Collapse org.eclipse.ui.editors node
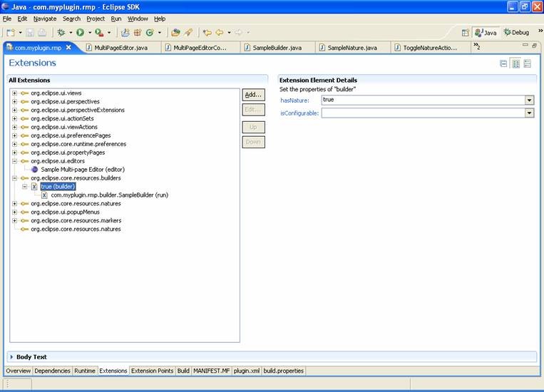 14,161
